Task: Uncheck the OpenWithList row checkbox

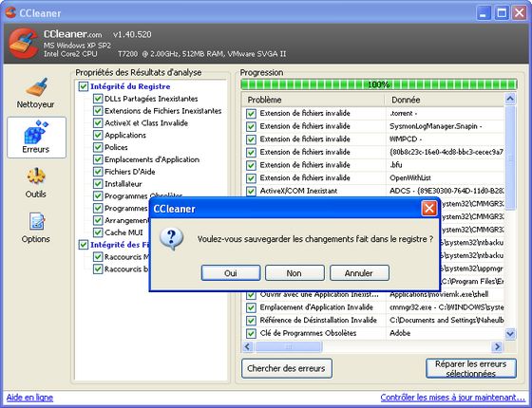Action: (251, 178)
